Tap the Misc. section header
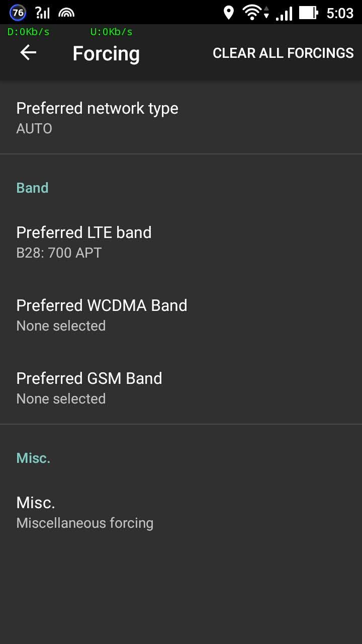The image size is (362, 644). [33, 458]
